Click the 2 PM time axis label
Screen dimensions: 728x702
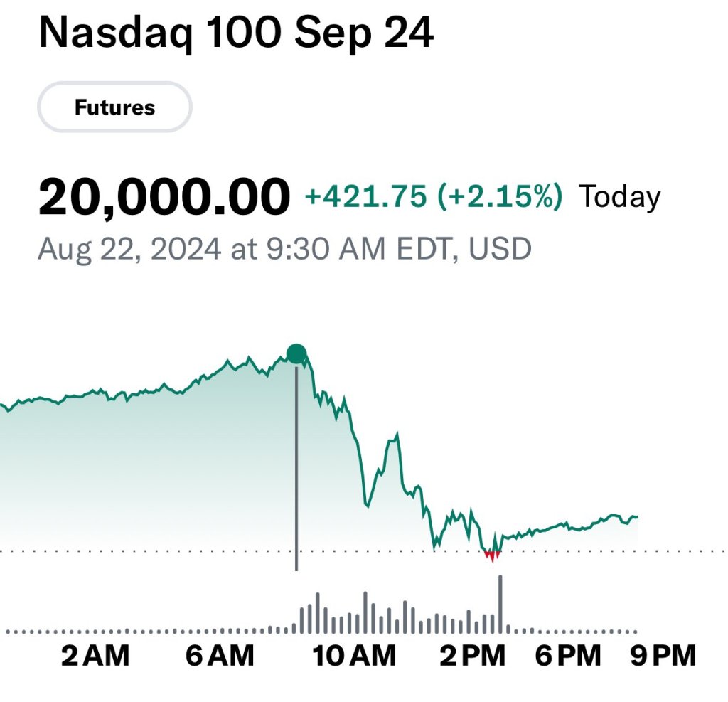[472, 656]
